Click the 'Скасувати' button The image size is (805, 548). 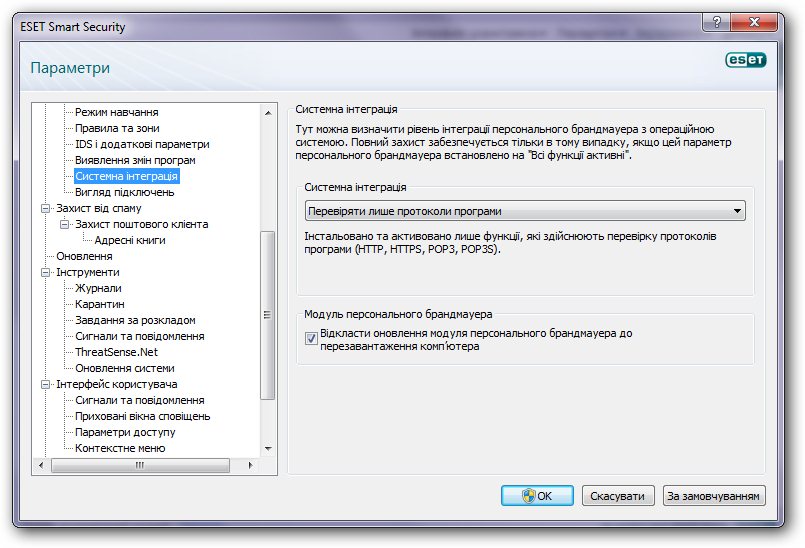[x=617, y=495]
